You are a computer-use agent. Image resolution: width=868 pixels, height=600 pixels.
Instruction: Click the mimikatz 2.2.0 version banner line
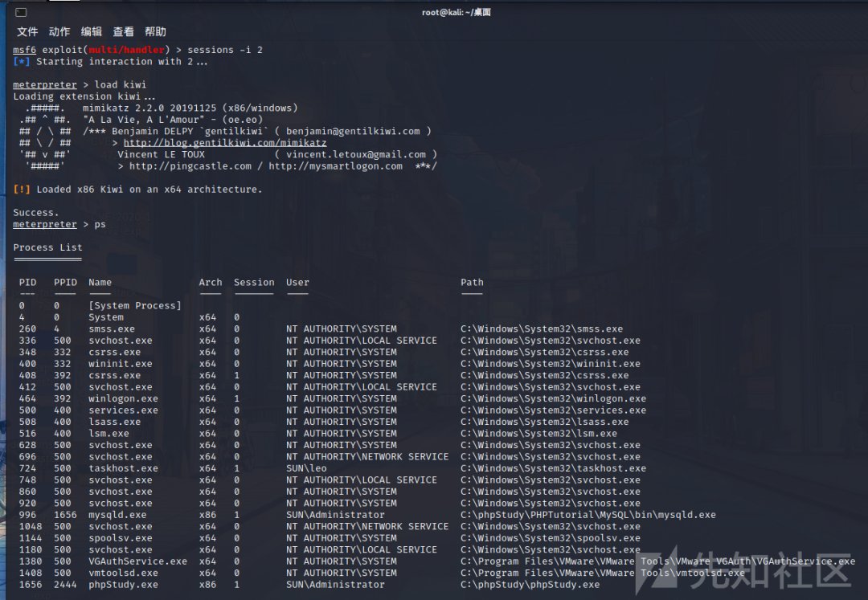tap(190, 108)
